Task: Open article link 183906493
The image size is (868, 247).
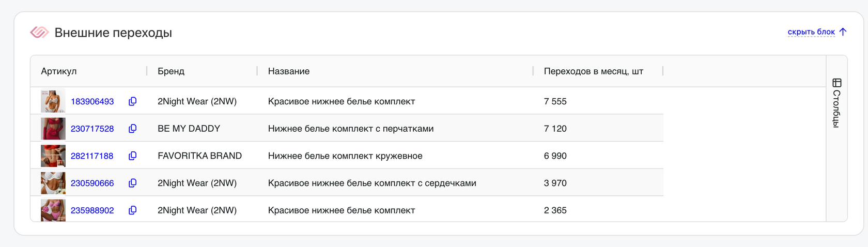Action: [x=92, y=101]
